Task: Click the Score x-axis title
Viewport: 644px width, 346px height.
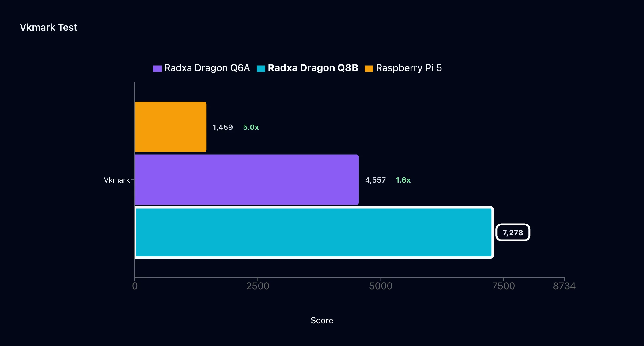Action: coord(322,320)
